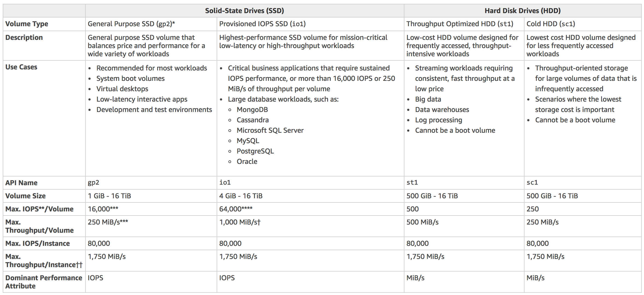Click the gp2 80,000 IOPS/Instance value
This screenshot has height=295, width=644.
pyautogui.click(x=99, y=243)
